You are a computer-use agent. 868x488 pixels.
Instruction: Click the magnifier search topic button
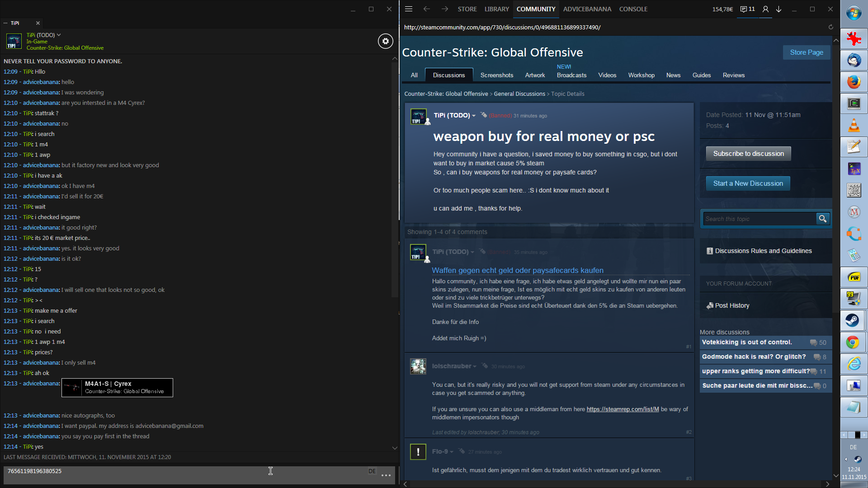coord(823,219)
